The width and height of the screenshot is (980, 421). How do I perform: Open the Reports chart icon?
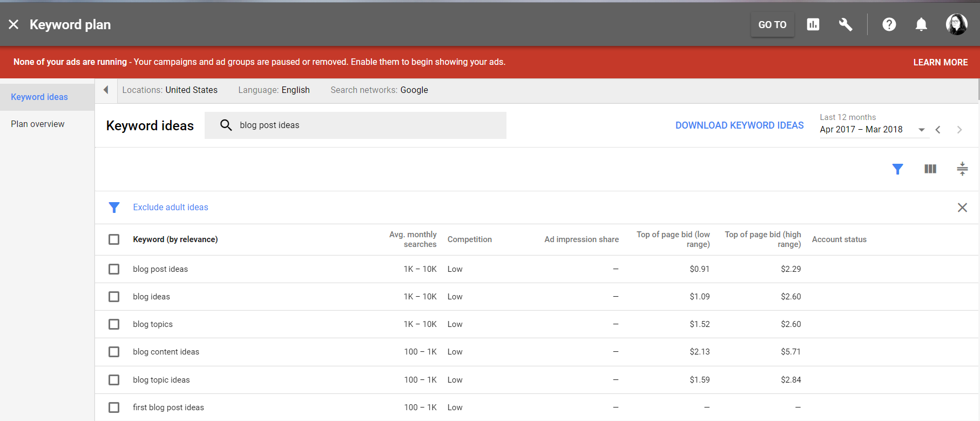pos(813,24)
